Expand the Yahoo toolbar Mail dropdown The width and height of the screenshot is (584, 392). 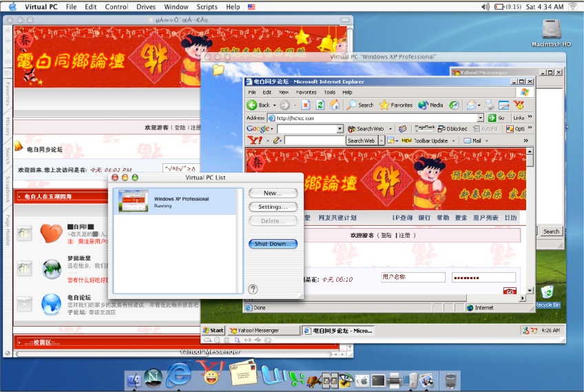486,141
